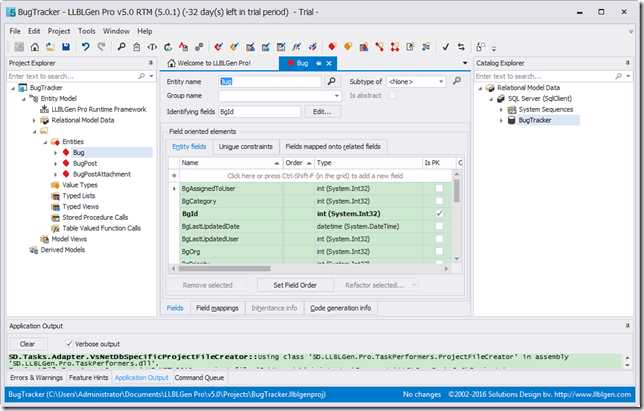Viewport: 644px width, 411px height.
Task: Select Model Views in Project Explorer
Action: [x=69, y=239]
